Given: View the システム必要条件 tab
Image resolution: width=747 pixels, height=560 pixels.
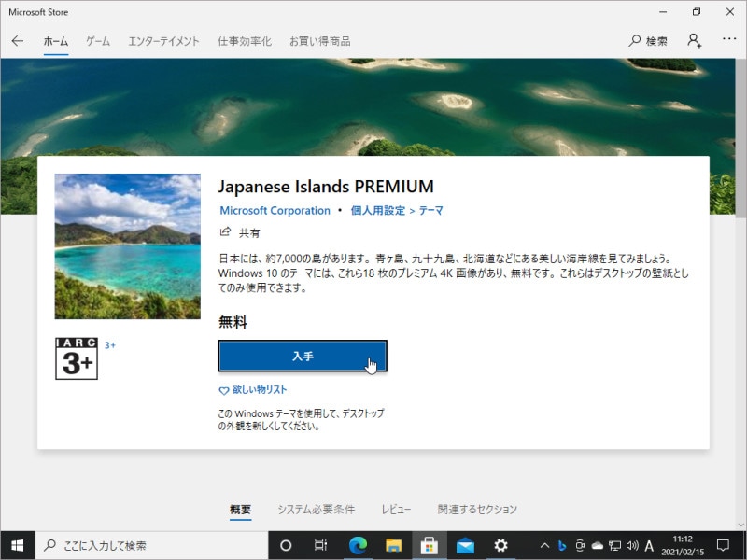Looking at the screenshot, I should [x=317, y=510].
